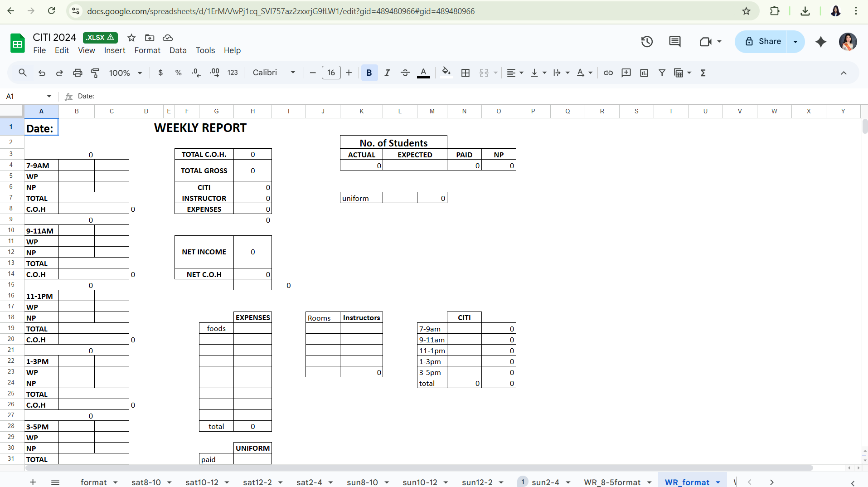Toggle bold formatting
868x487 pixels.
click(369, 73)
